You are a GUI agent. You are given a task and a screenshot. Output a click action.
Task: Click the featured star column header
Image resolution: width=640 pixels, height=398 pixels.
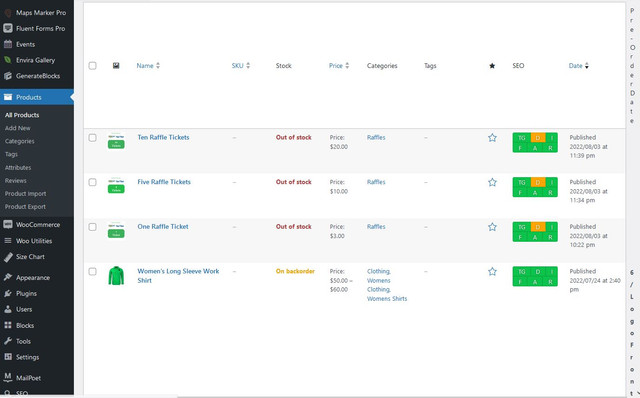492,66
